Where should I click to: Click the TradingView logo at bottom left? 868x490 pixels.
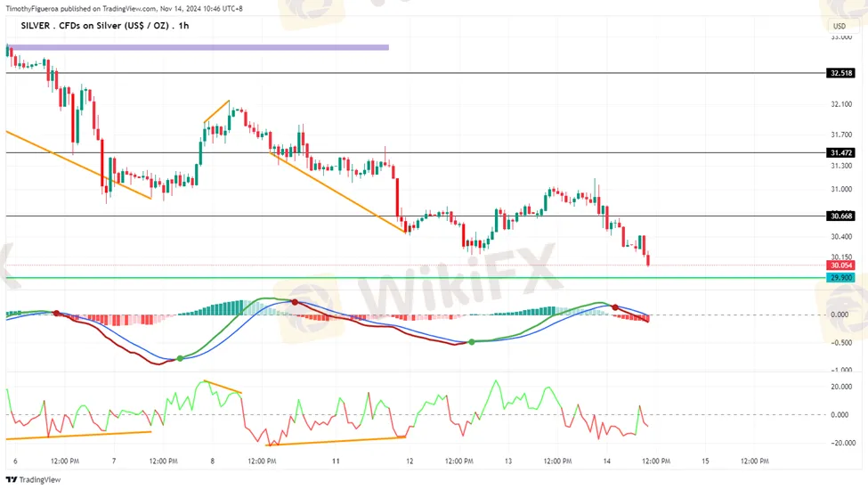33,479
